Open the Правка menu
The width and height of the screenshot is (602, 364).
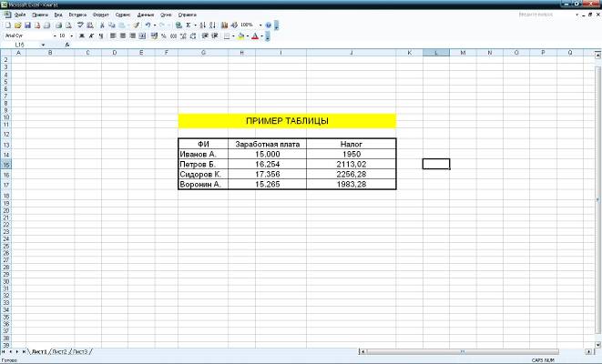40,15
